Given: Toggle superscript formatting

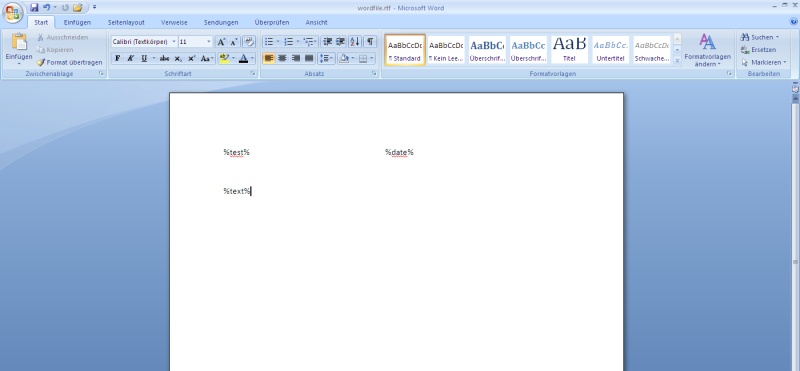Looking at the screenshot, I should [x=191, y=58].
